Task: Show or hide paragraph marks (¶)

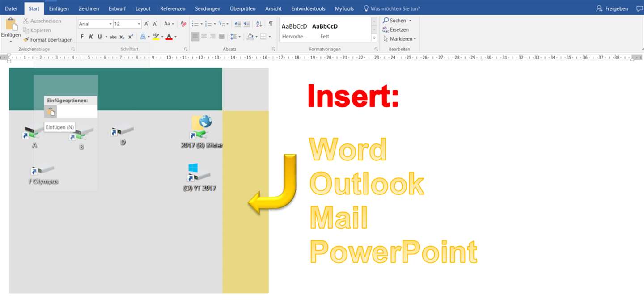Action: pyautogui.click(x=271, y=24)
